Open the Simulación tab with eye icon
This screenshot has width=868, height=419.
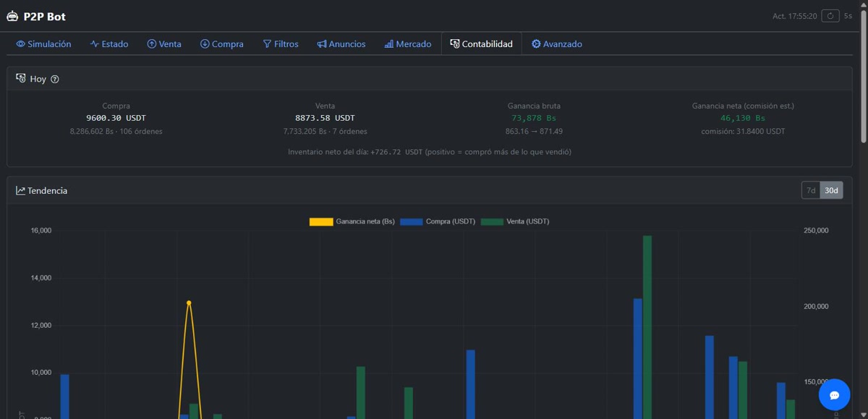click(43, 44)
